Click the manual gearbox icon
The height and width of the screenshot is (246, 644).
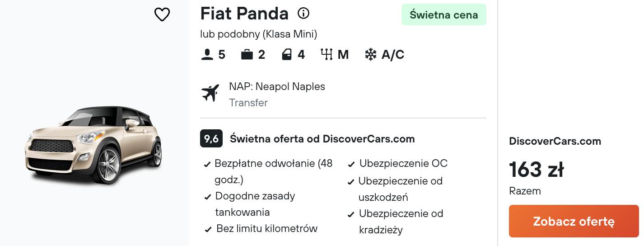(x=326, y=55)
